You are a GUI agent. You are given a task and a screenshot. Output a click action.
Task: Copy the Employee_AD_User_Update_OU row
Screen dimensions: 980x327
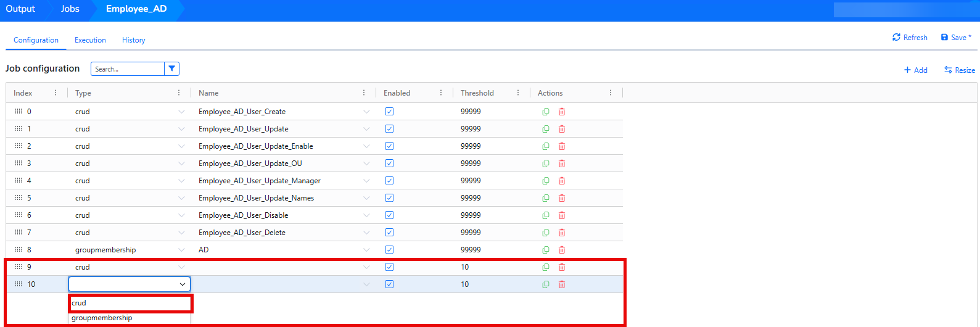coord(546,163)
